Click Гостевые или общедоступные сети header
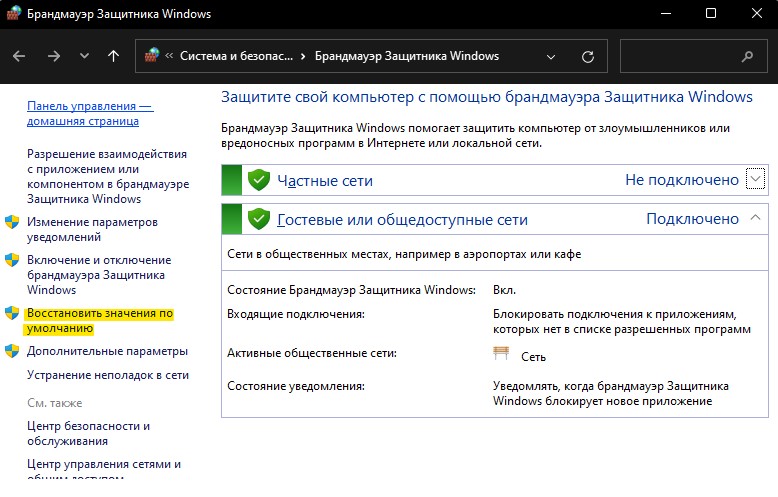This screenshot has width=778, height=497. (x=402, y=219)
